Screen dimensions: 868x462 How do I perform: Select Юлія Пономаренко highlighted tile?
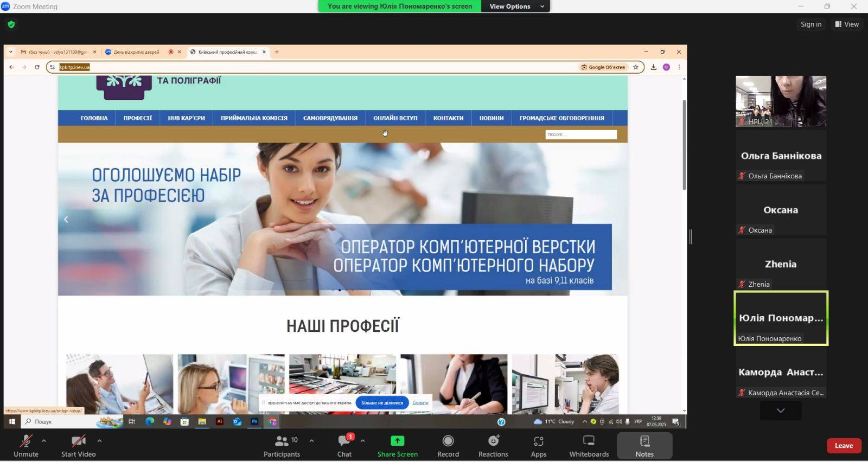[781, 318]
